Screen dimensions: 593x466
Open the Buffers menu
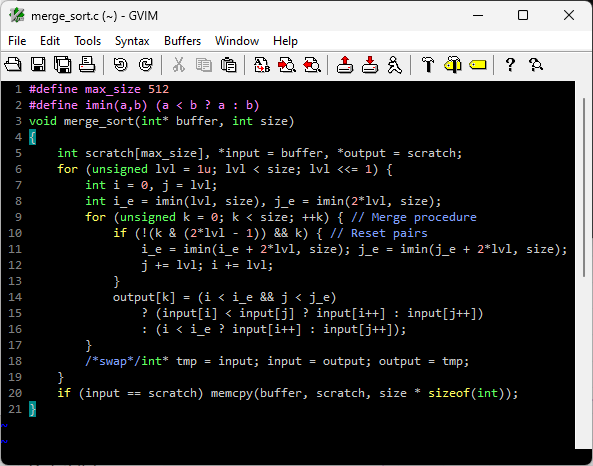coord(182,41)
